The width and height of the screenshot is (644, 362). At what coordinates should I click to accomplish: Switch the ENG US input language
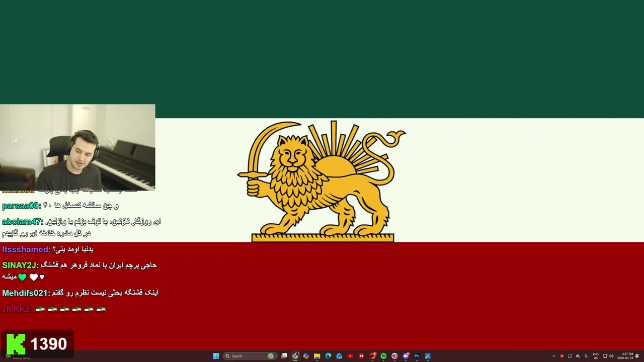596,356
